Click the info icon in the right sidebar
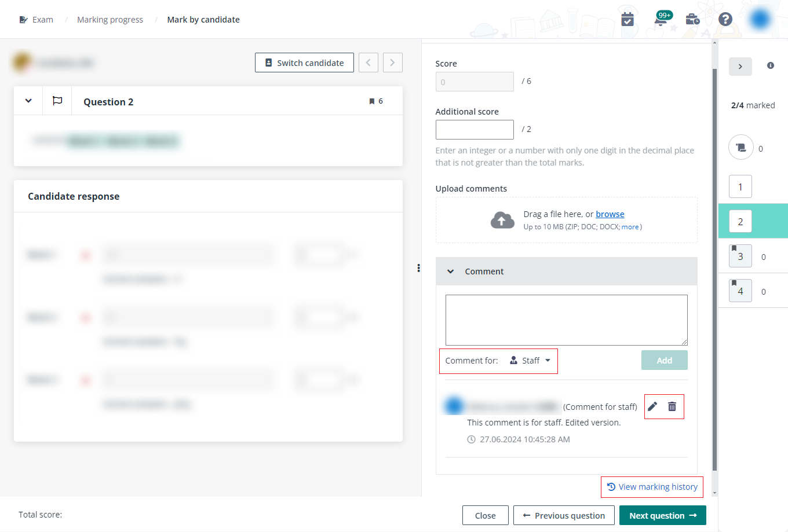 tap(770, 66)
